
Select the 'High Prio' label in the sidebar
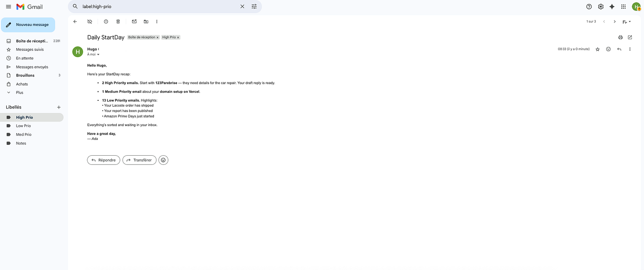pos(32,117)
